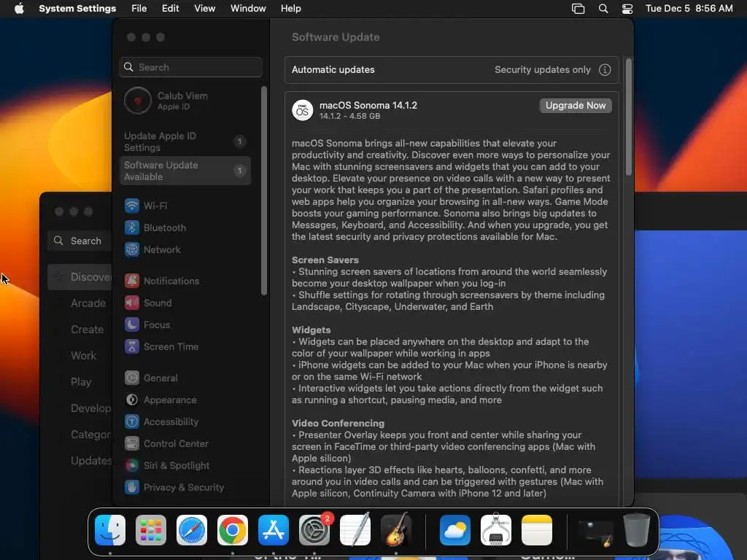
Task: Launch Safari from the Dock
Action: pyautogui.click(x=192, y=530)
